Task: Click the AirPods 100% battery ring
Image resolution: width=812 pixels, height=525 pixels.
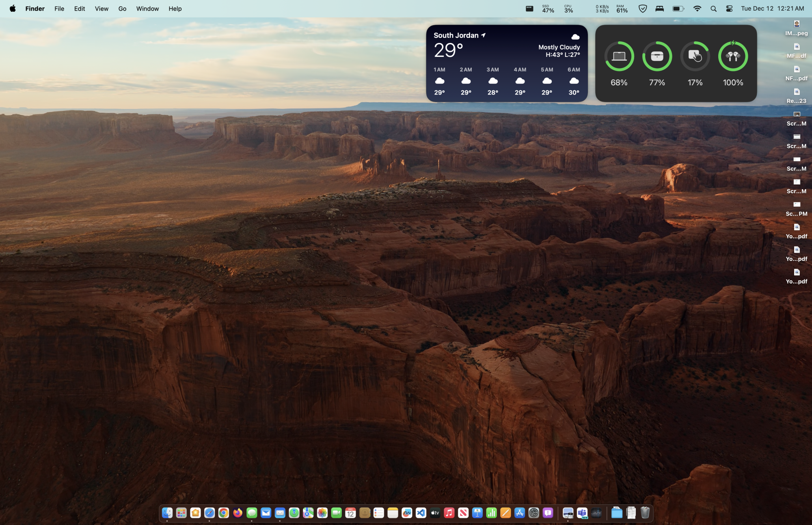Action: click(x=733, y=56)
